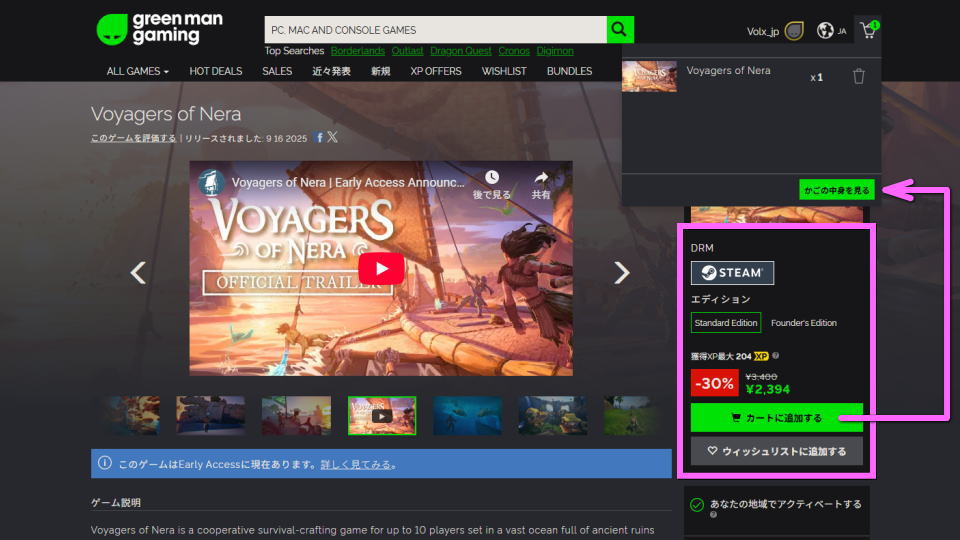Click the Early Access info icon
960x540 pixels.
pyautogui.click(x=105, y=463)
